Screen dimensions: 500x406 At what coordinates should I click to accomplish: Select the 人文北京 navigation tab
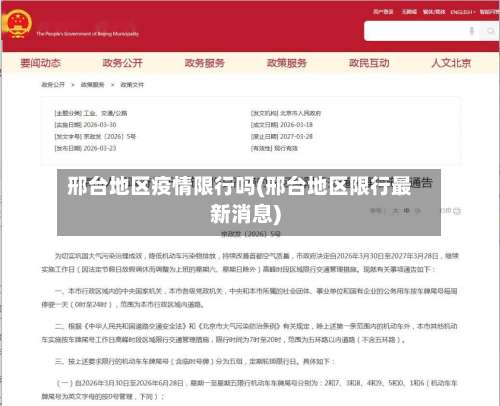click(x=451, y=63)
